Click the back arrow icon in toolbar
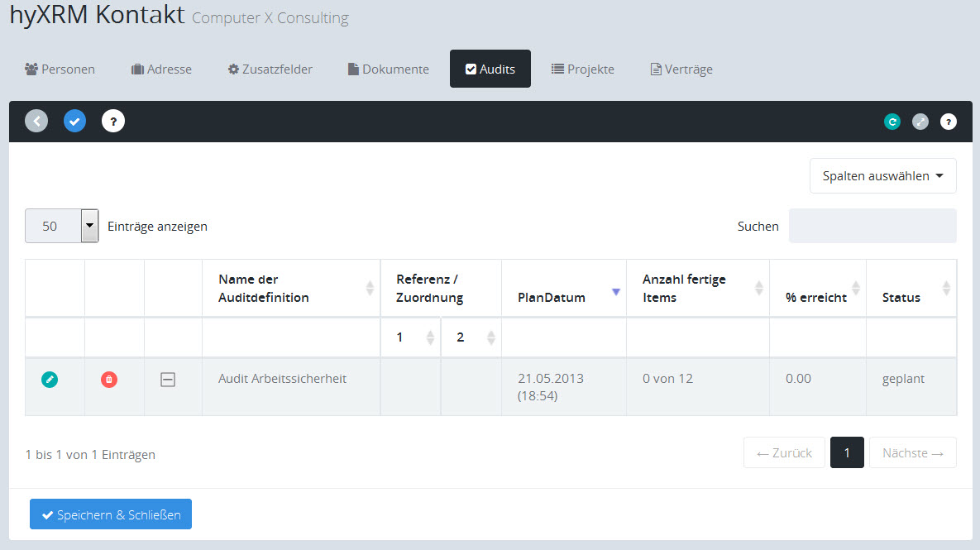This screenshot has height=550, width=980. click(x=36, y=122)
